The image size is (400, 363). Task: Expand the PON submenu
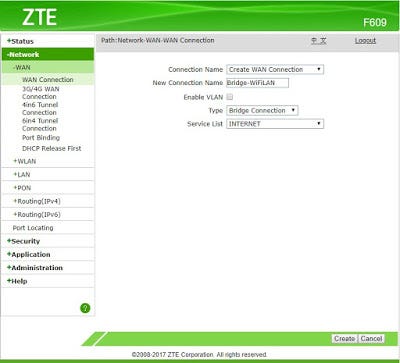tap(22, 188)
